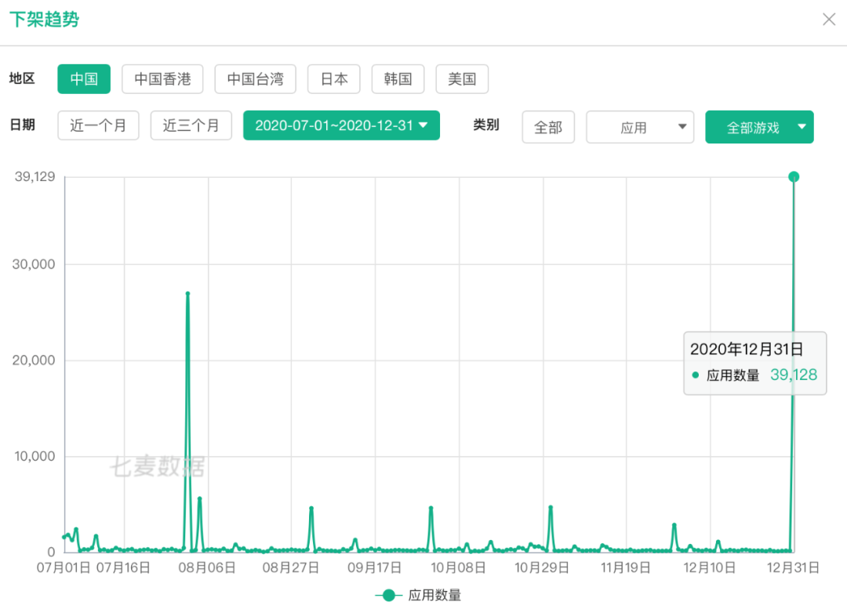This screenshot has width=847, height=616.
Task: Click the 11月19日 axis label
Action: (626, 568)
